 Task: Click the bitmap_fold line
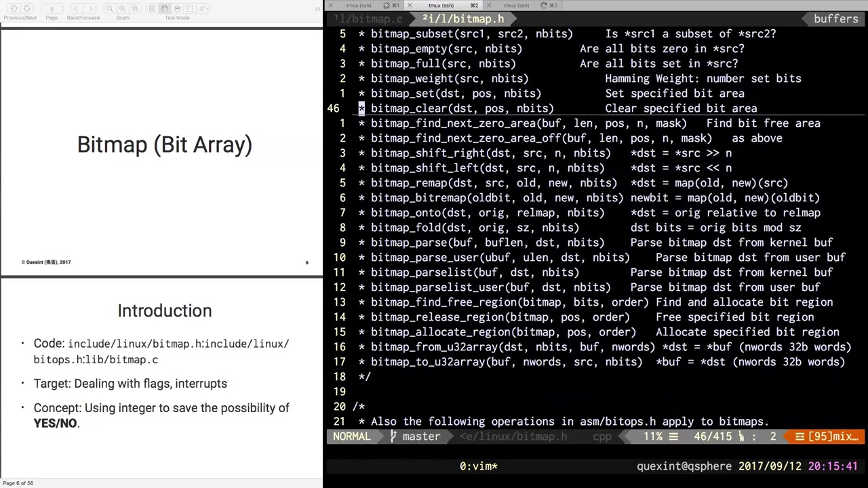tap(580, 228)
